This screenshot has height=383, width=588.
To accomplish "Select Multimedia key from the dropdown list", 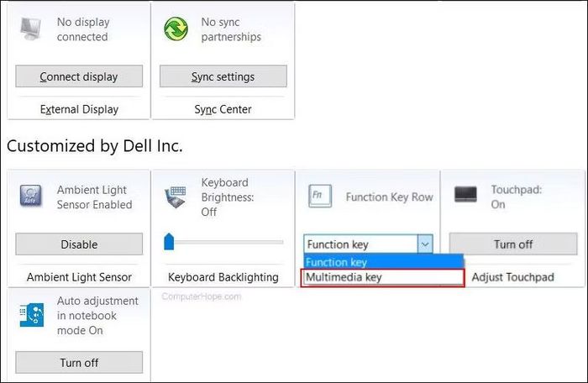I will 382,277.
